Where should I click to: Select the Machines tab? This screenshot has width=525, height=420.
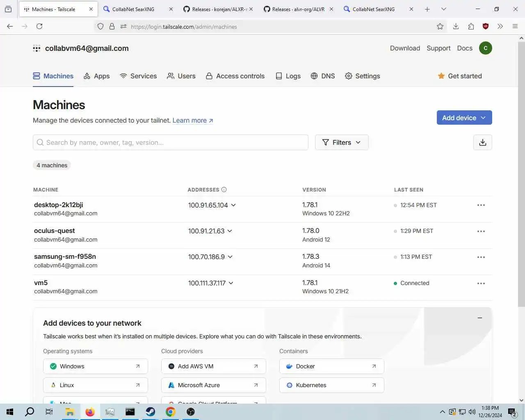point(53,76)
